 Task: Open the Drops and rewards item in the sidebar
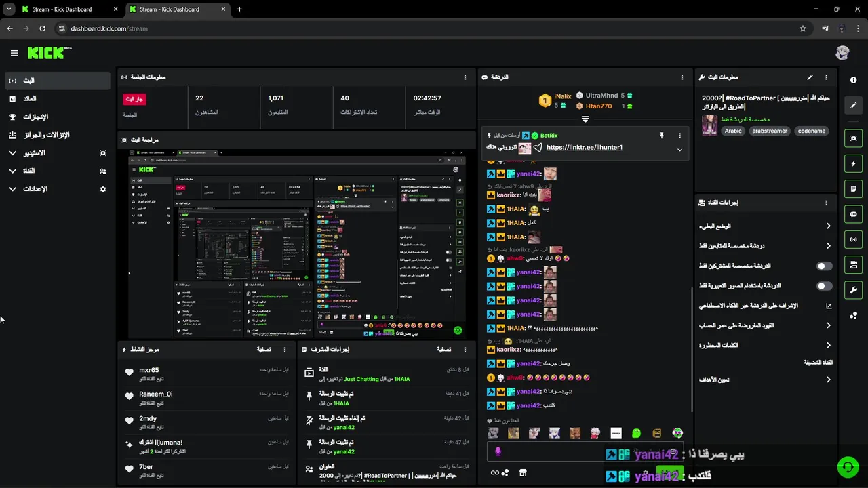click(x=58, y=135)
